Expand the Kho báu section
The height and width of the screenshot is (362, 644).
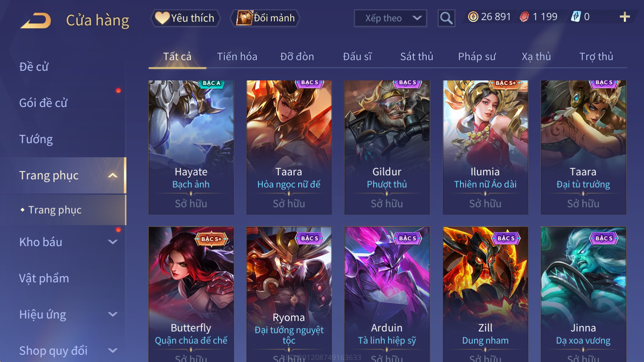[113, 242]
